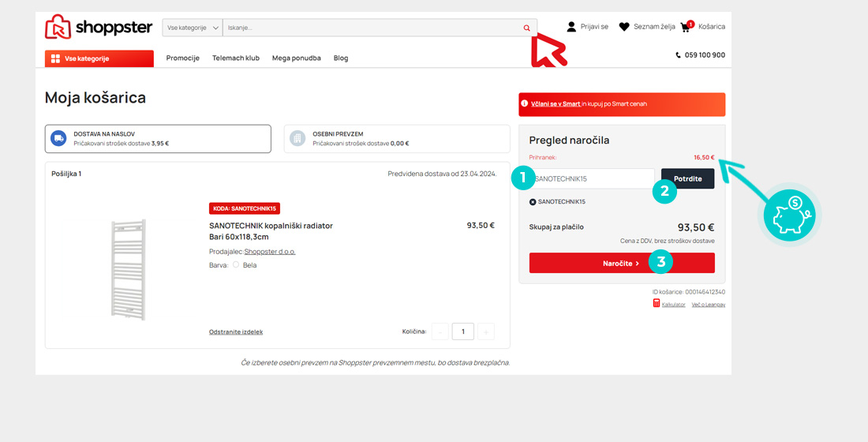Click the product title SANOTECHNIK kopalniški radiator
The height and width of the screenshot is (442, 868).
coord(271,231)
